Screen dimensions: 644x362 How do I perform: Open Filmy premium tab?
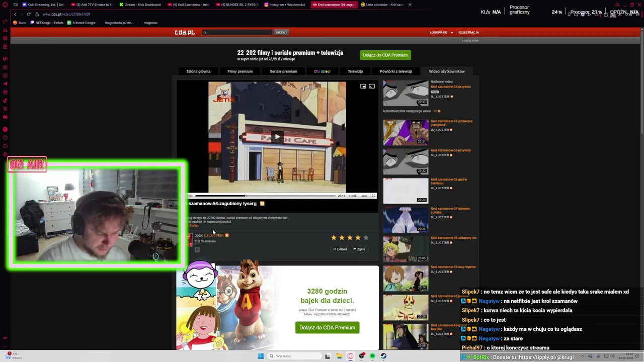[240, 71]
